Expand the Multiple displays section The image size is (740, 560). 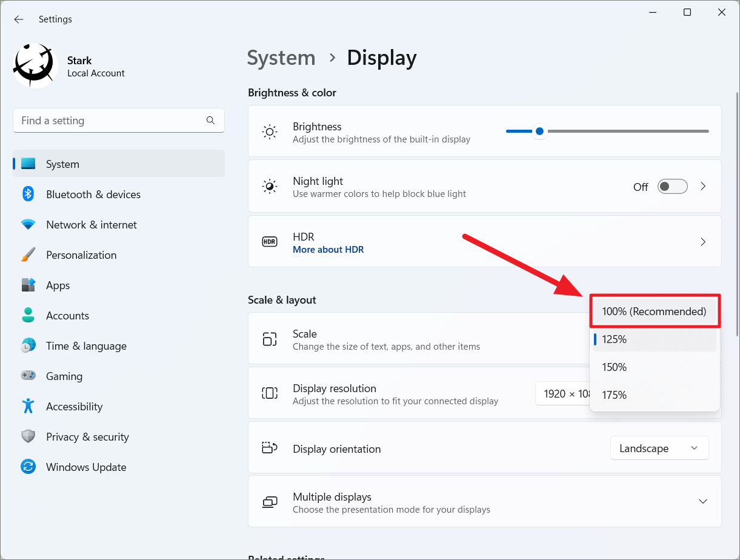coord(702,501)
